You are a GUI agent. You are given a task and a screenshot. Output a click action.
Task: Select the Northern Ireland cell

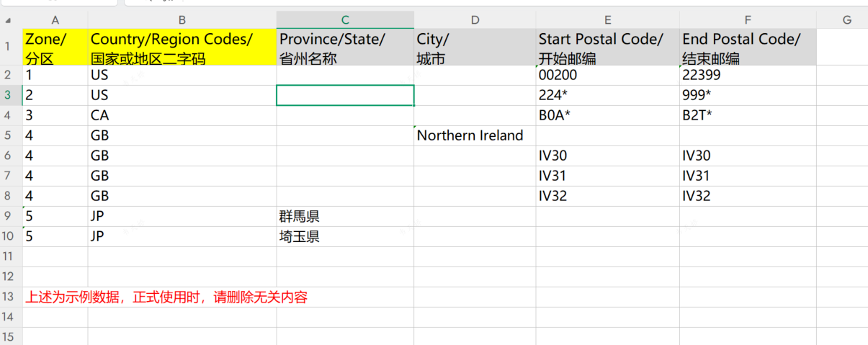tap(475, 135)
